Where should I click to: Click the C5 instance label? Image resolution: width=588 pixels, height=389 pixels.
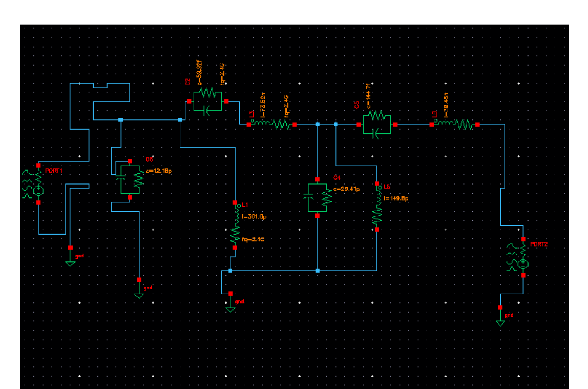point(356,105)
